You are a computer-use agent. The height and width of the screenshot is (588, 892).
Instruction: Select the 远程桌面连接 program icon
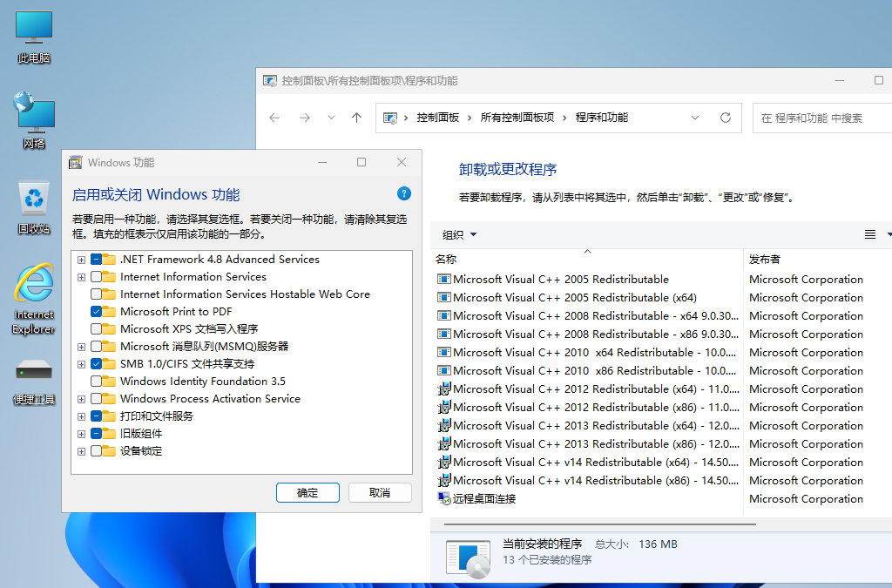[443, 499]
